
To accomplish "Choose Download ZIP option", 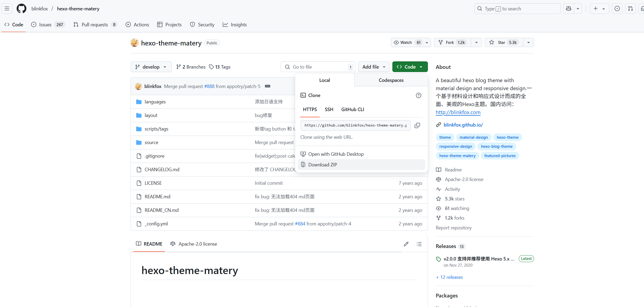I will [x=323, y=165].
